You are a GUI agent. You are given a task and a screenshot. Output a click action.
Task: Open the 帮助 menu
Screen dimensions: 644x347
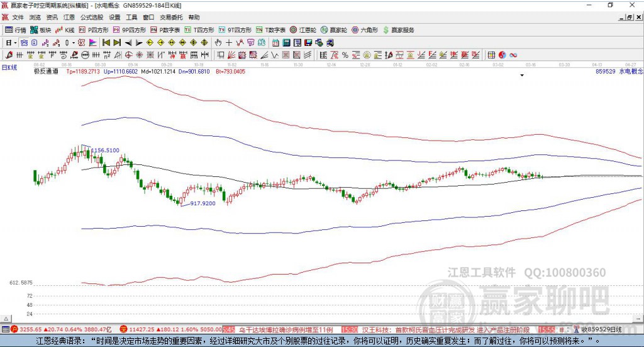click(194, 17)
